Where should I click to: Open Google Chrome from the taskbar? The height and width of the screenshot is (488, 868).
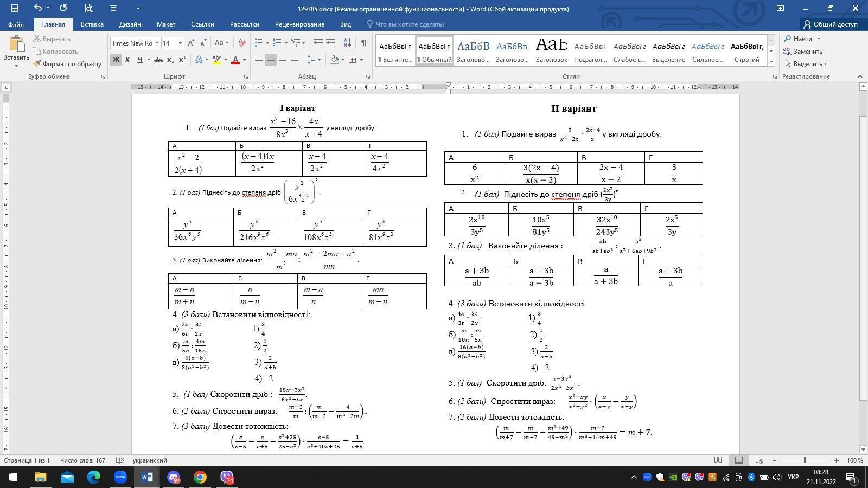[200, 477]
